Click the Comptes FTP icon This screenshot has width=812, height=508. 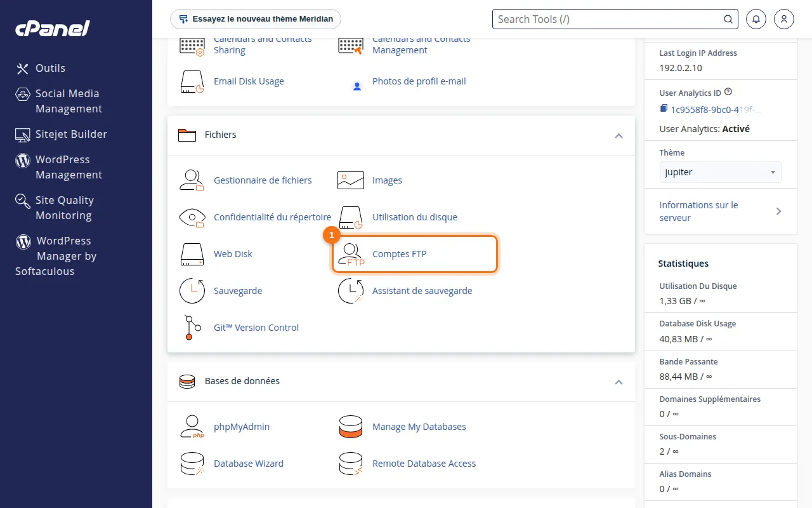[x=350, y=254]
